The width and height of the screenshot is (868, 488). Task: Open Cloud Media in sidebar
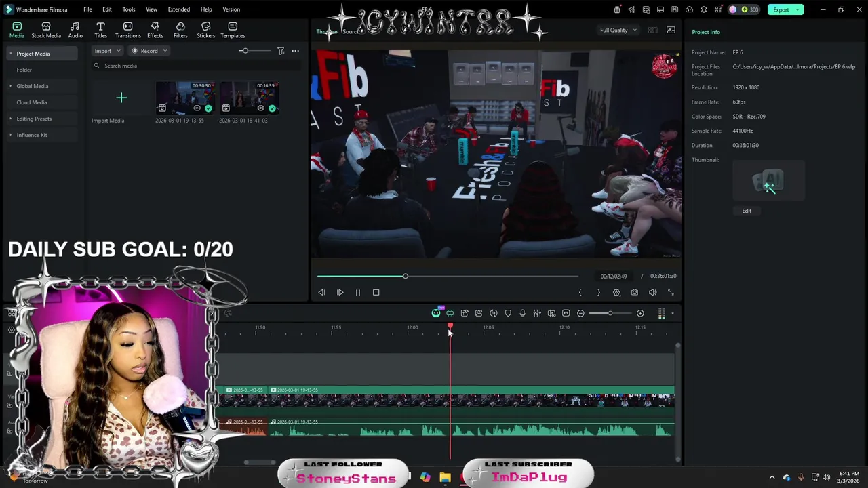click(x=32, y=102)
